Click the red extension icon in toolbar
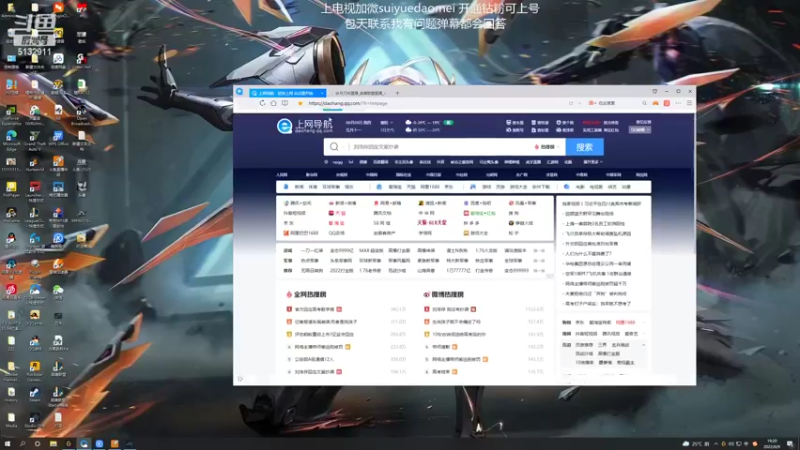The height and width of the screenshot is (450, 800). (667, 103)
